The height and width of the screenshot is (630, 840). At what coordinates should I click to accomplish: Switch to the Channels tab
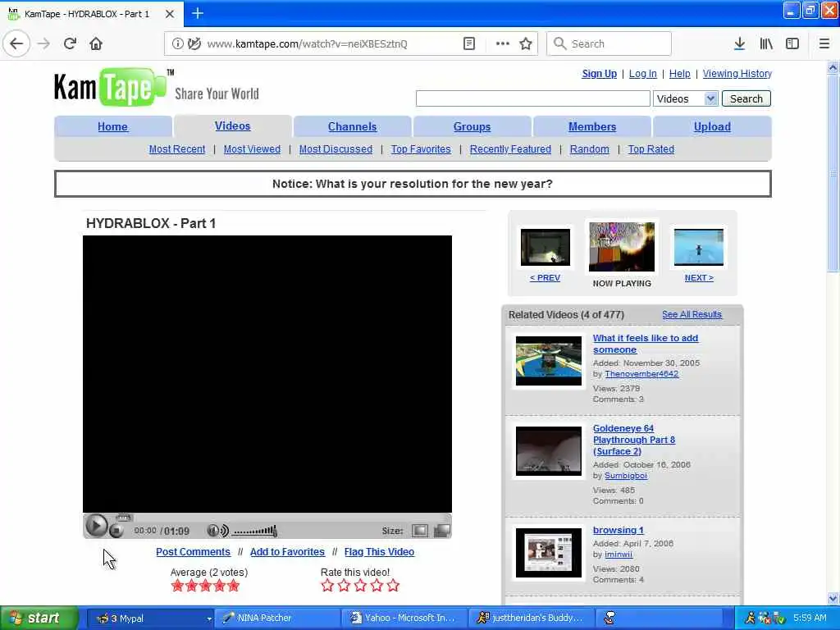[352, 127]
